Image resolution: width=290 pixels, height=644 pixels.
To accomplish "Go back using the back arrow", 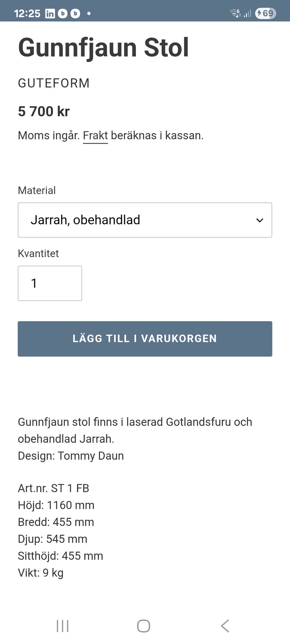I will pyautogui.click(x=225, y=626).
